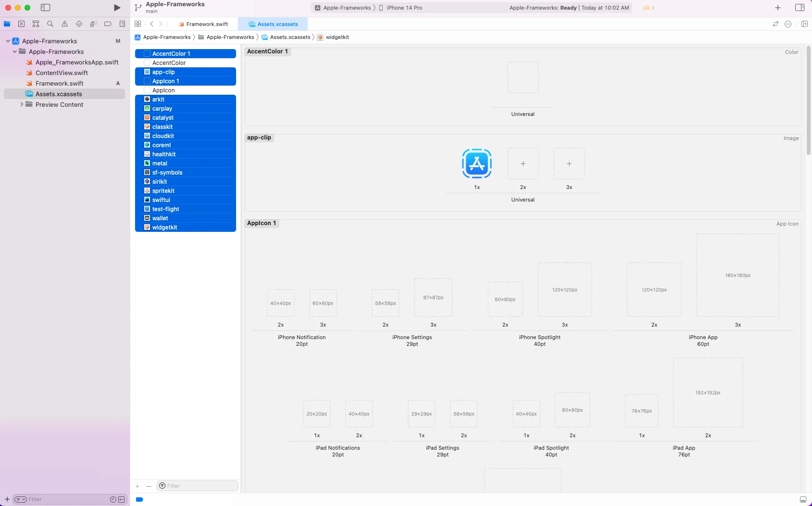The image size is (812, 506).
Task: Open the Debug navigator spray icon
Action: tap(93, 24)
